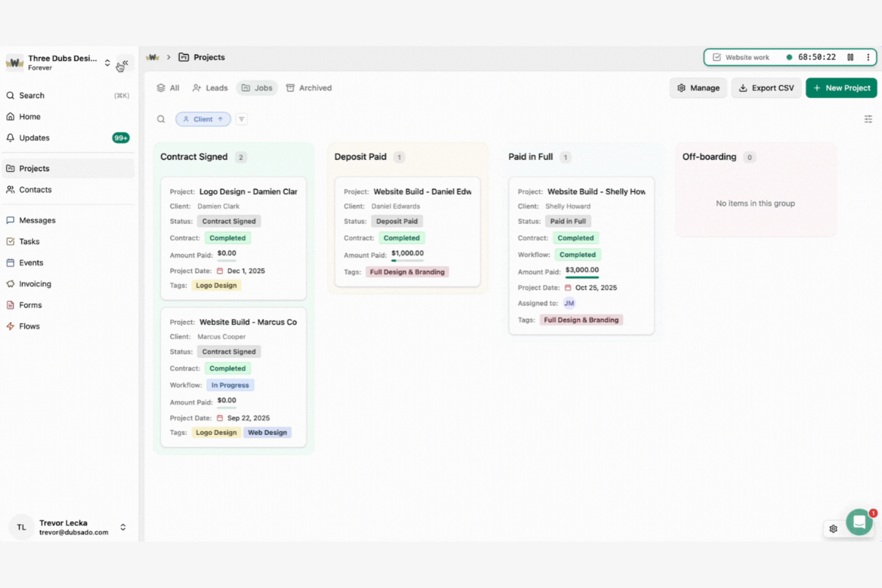Collapse the sidebar with the double-chevron icon
This screenshot has height=588, width=882.
(125, 64)
